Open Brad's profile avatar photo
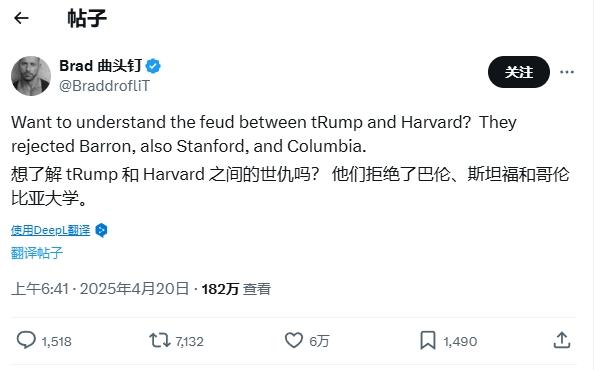Image resolution: width=596 pixels, height=370 pixels. pyautogui.click(x=31, y=76)
